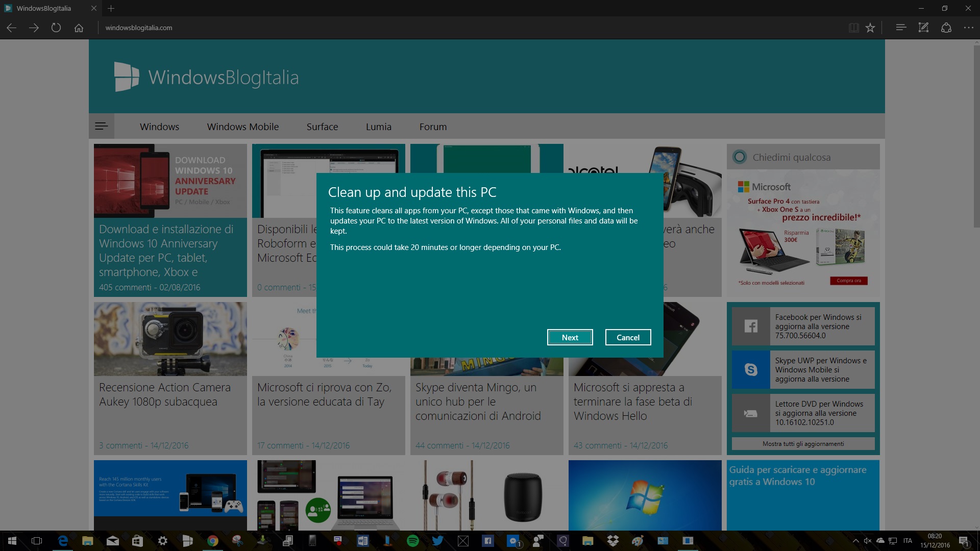Open Skype UWP update item
Viewport: 980px width, 551px height.
tap(803, 369)
